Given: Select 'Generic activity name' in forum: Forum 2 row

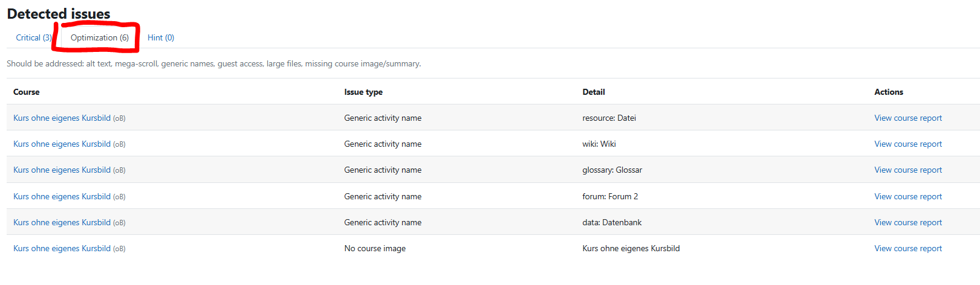Looking at the screenshot, I should (x=383, y=196).
